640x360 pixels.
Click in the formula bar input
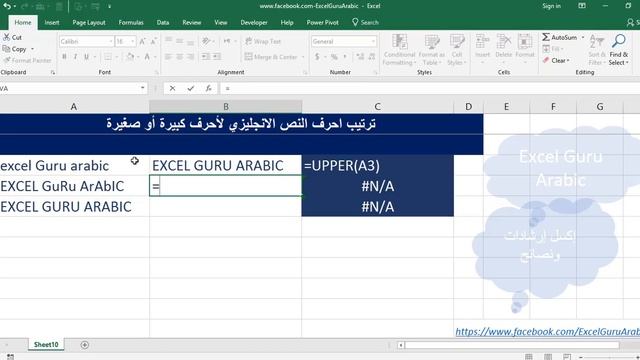[x=431, y=88]
